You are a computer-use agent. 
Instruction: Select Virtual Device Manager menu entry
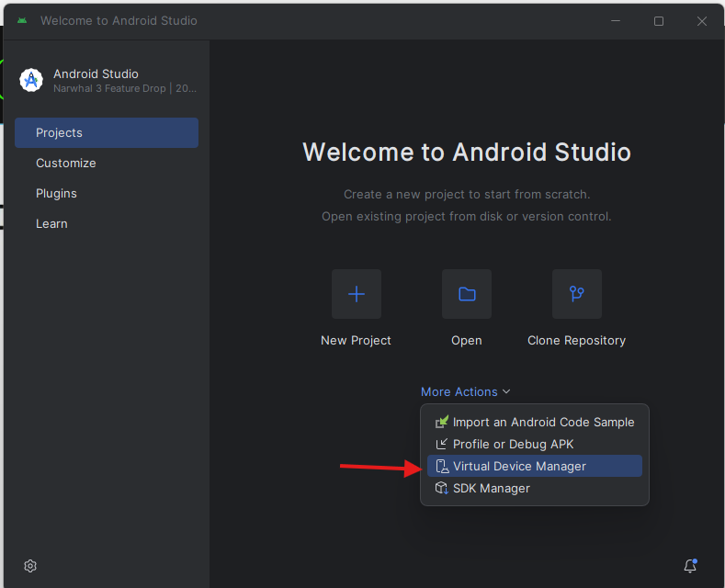519,467
